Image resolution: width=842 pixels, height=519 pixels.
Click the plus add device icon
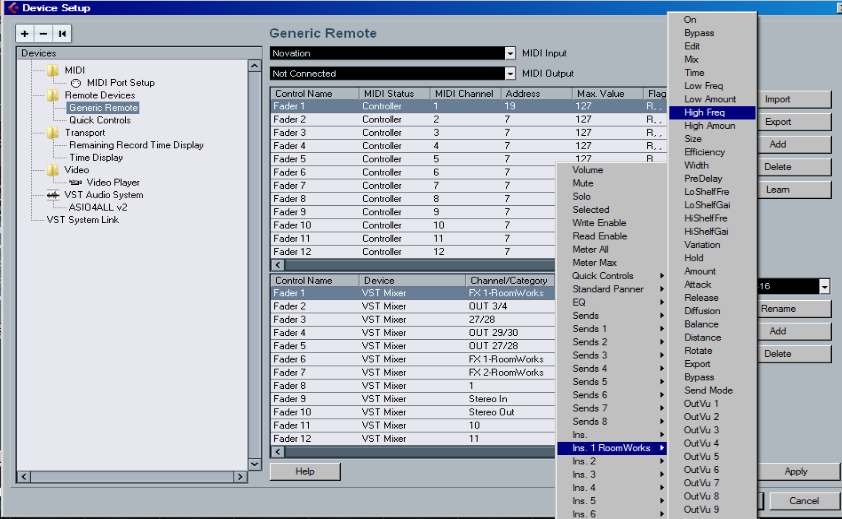click(x=25, y=34)
